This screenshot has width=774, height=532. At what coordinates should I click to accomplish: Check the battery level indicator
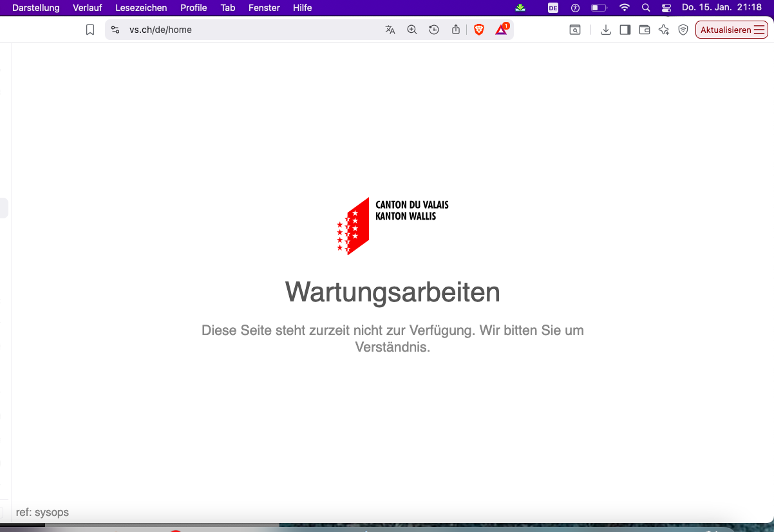598,8
